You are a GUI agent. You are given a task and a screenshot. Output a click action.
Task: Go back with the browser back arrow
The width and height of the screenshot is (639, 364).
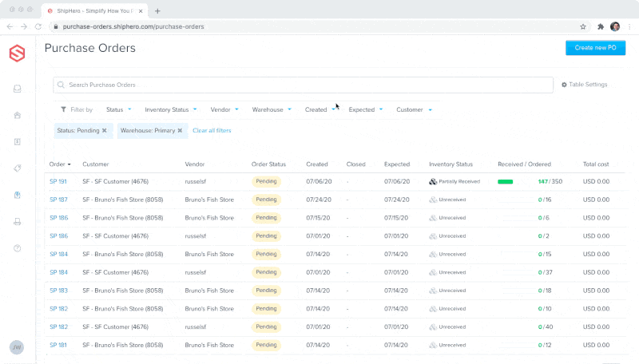coord(10,26)
